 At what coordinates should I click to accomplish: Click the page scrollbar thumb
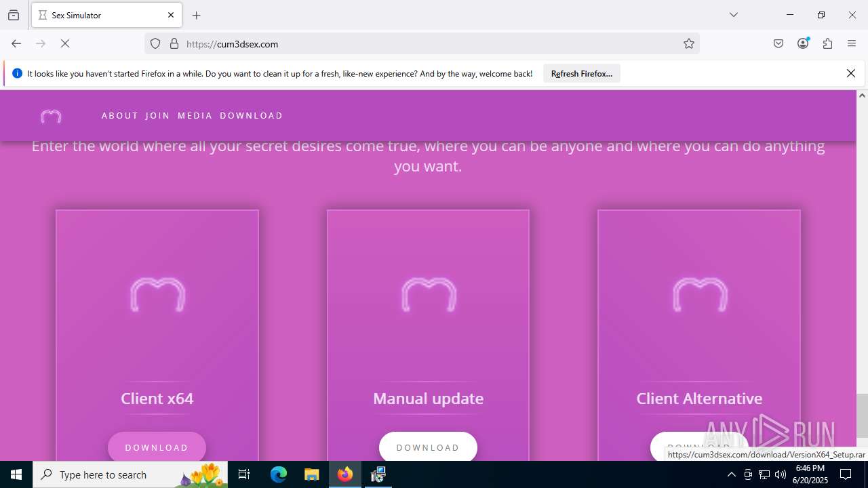pos(862,415)
